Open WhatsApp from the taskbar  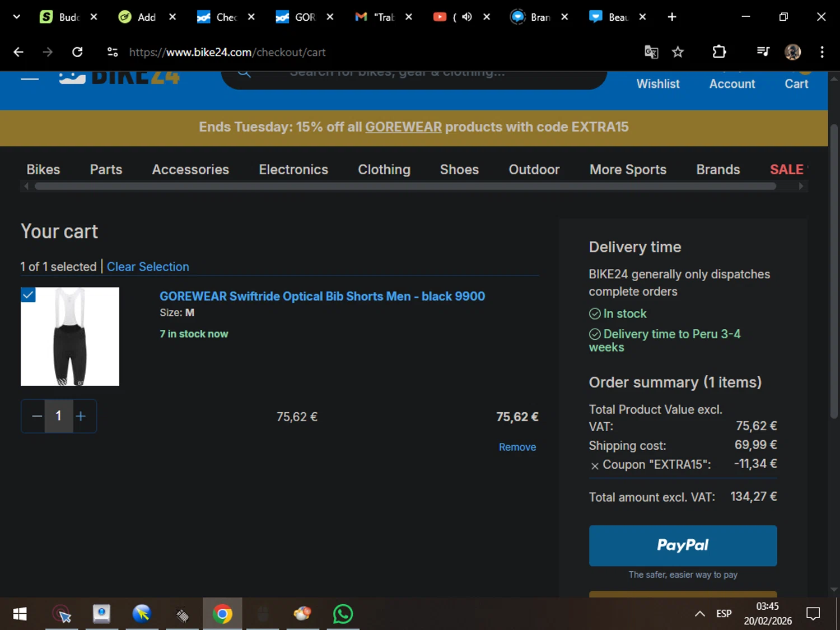tap(343, 614)
